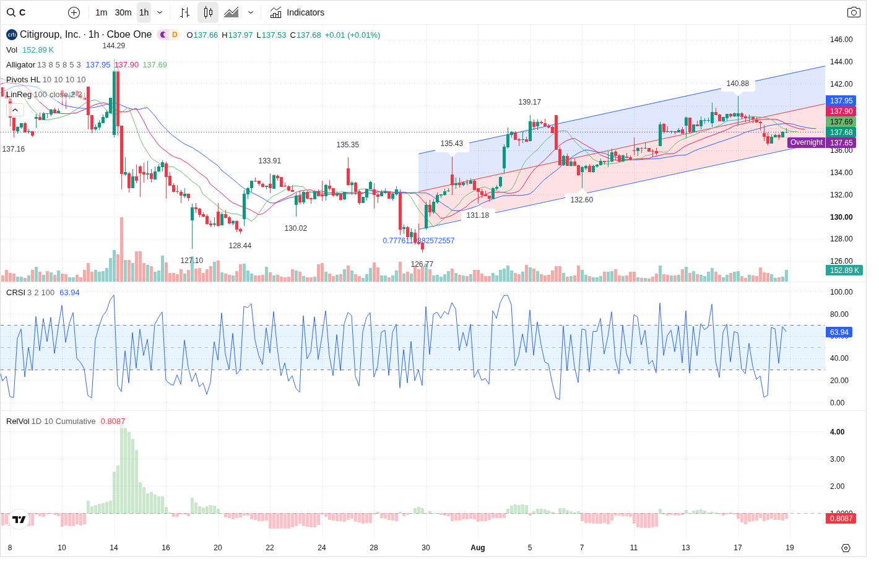The height and width of the screenshot is (588, 879).
Task: Add a symbol to compare
Action: pyautogui.click(x=74, y=12)
